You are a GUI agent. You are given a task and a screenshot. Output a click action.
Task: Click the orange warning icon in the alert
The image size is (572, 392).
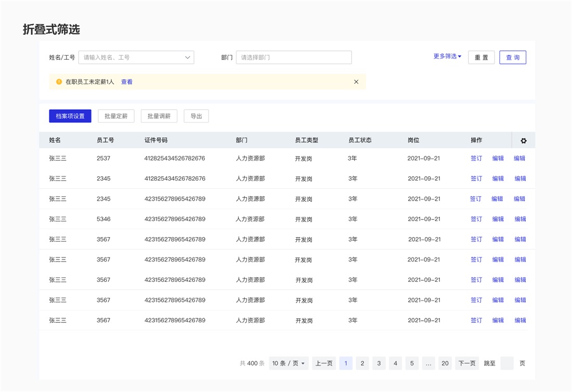coord(59,82)
